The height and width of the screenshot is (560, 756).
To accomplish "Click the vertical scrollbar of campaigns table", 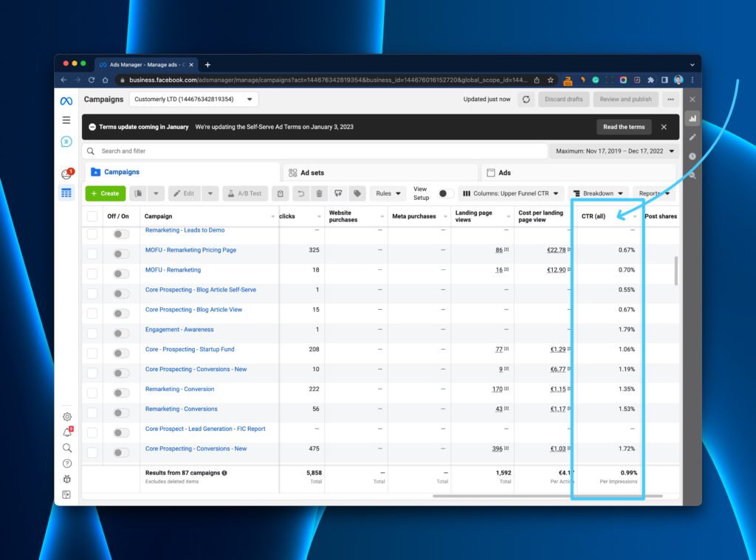I will 676,270.
